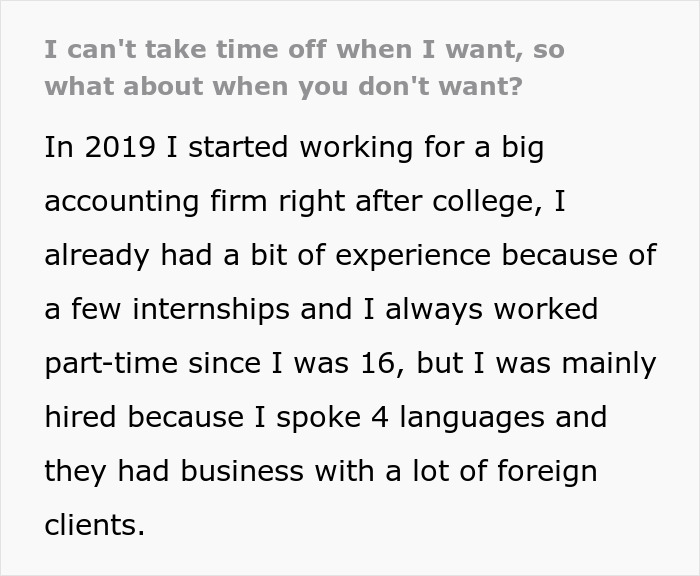
Task: Click the final word "clients."
Action: pyautogui.click(x=95, y=525)
